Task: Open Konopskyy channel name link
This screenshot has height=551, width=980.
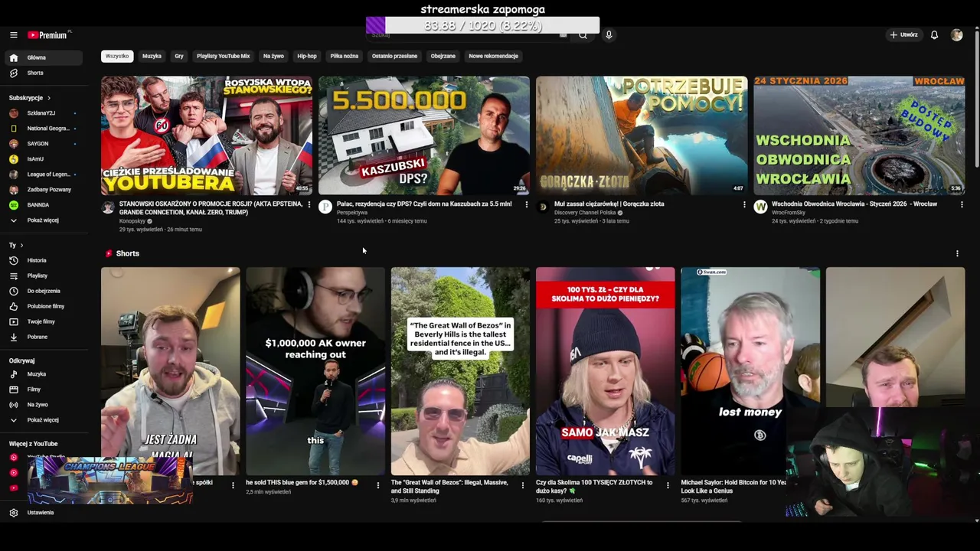Action: [132, 221]
